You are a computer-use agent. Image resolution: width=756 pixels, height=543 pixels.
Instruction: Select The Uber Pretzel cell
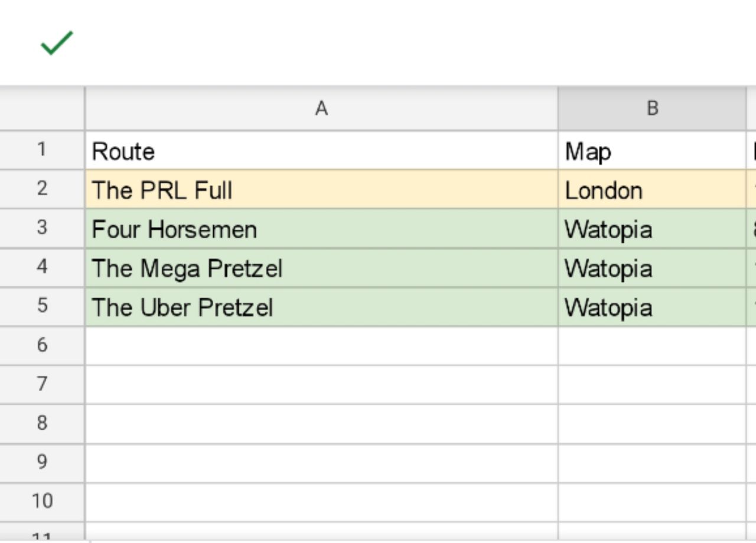tap(321, 307)
